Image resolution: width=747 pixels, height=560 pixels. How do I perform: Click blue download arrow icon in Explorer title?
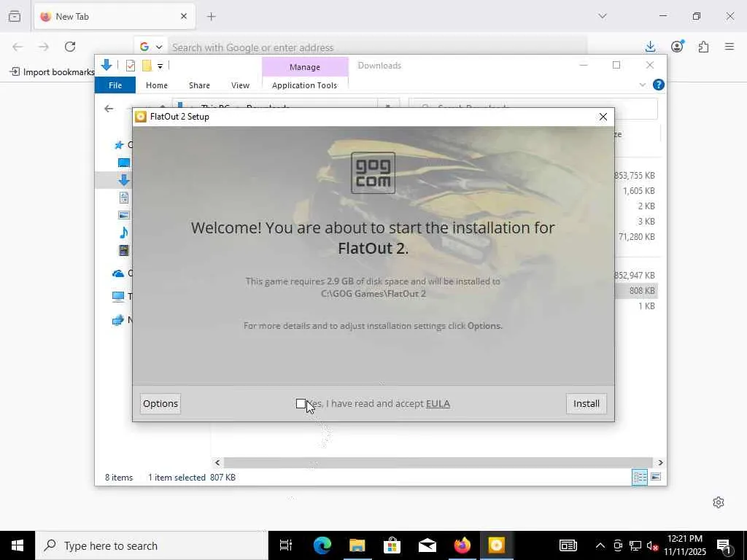coord(107,65)
